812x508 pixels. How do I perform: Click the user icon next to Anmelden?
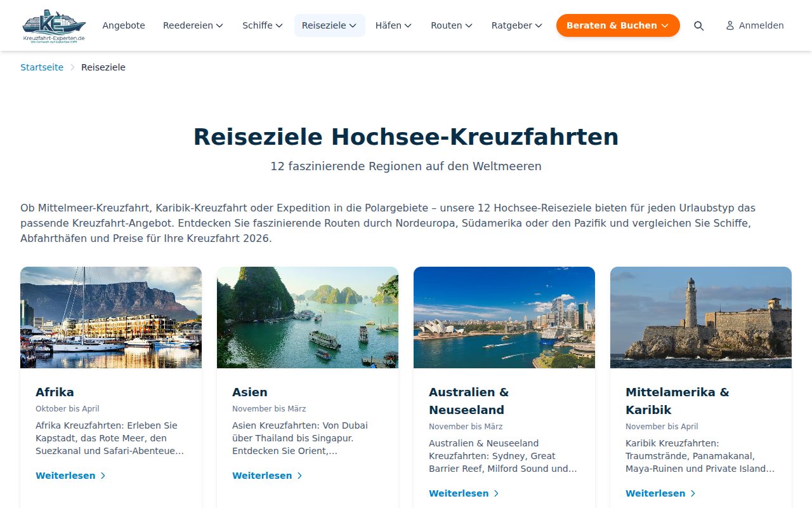point(730,25)
